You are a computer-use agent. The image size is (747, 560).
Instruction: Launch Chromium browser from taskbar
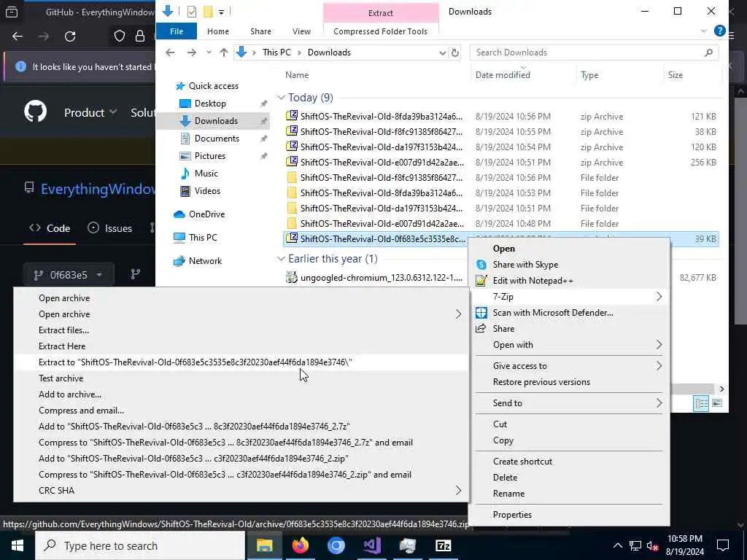pyautogui.click(x=336, y=545)
